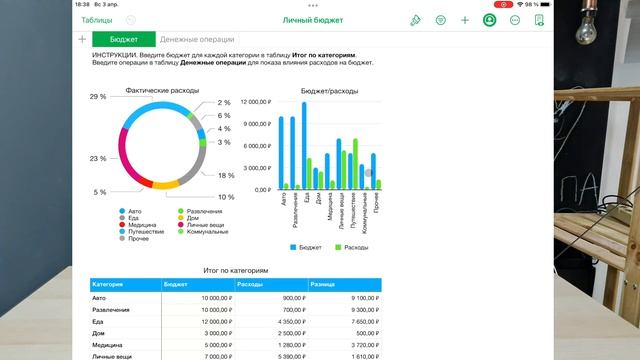Select the 7 650,00 ₽ difference cell
640x360 pixels.
345,322
